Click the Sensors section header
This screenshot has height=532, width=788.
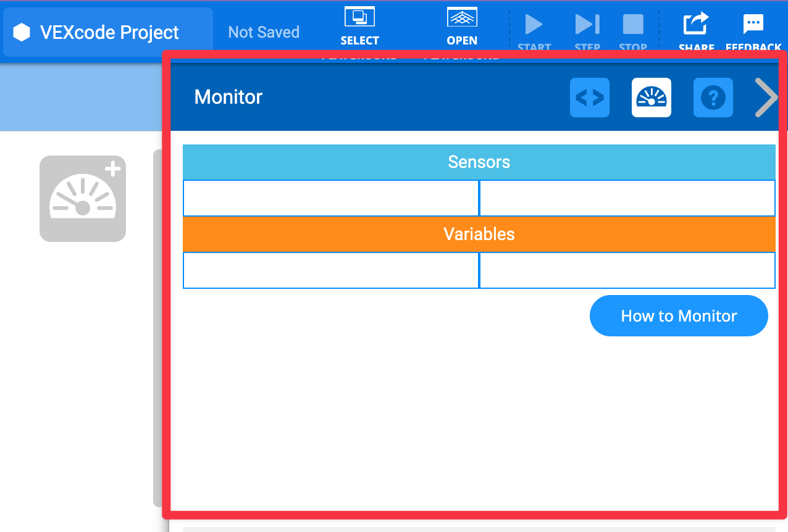479,162
